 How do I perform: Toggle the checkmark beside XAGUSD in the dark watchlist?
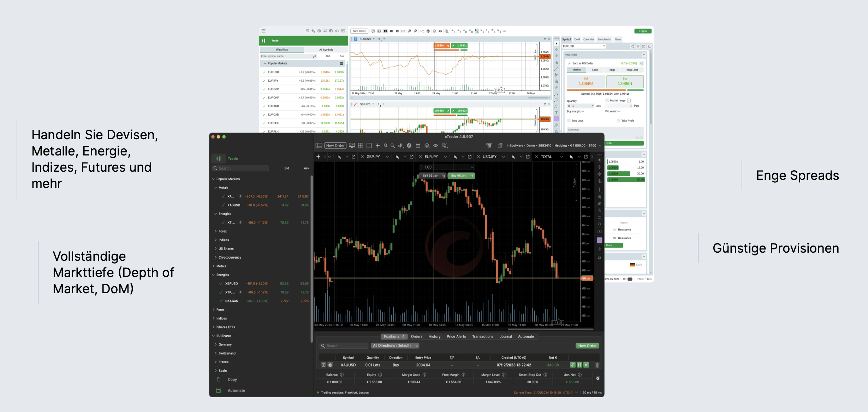pos(223,205)
